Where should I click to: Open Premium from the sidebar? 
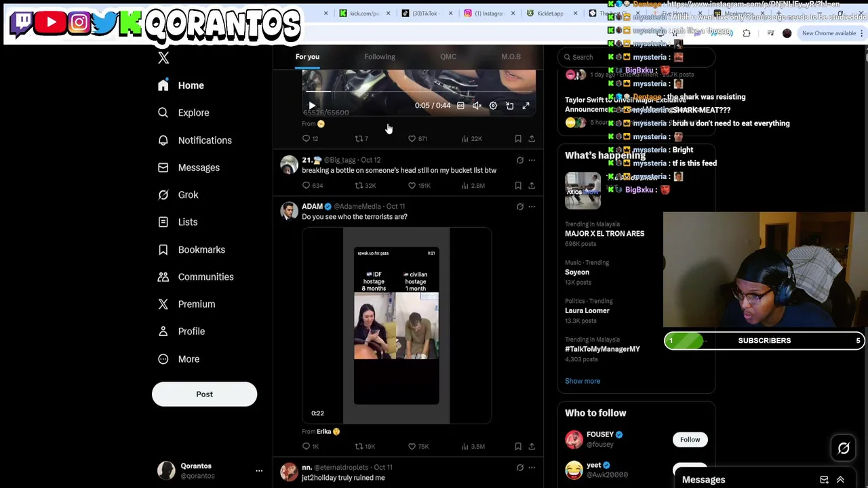point(186,304)
